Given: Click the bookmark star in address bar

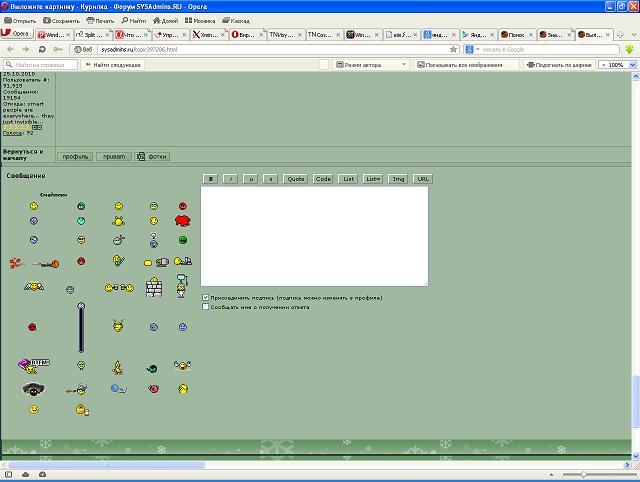Looking at the screenshot, I should tap(453, 49).
